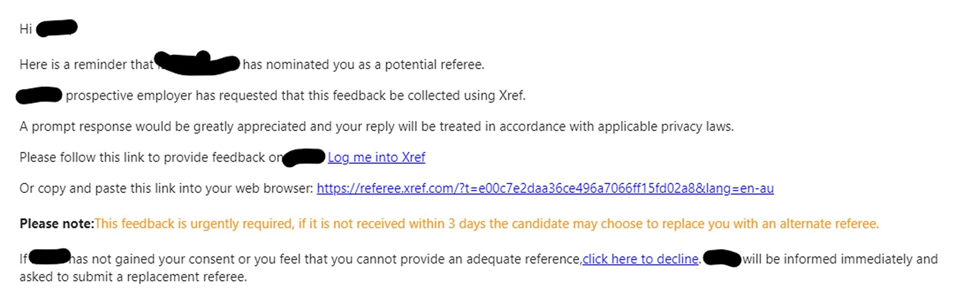Open the referee.xref.com URL link
The image size is (980, 298).
(545, 188)
